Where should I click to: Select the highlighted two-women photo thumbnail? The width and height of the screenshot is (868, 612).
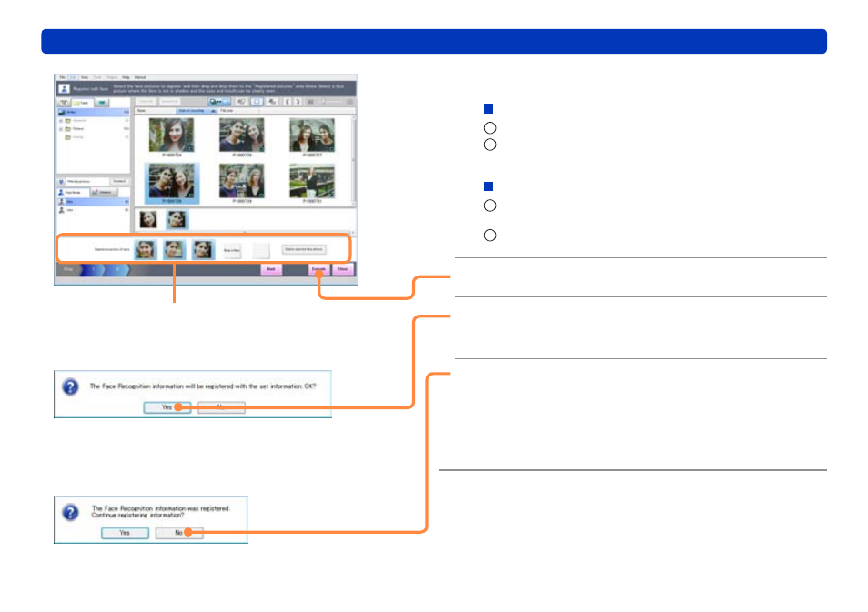172,182
